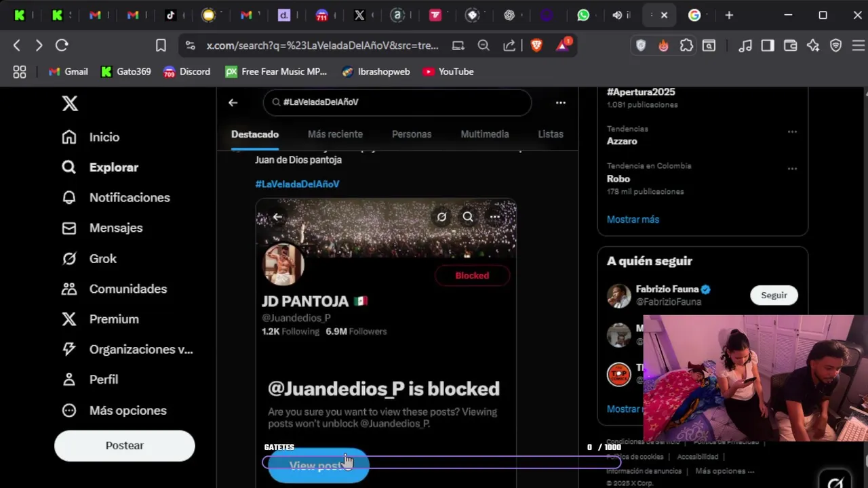
Task: Switch to the TikTok browser tab
Action: point(171,15)
